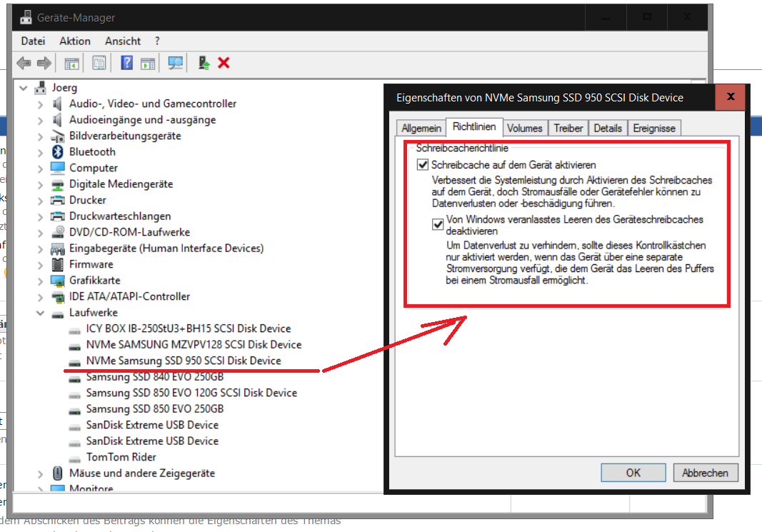Expand the Drucker node
The image size is (762, 532).
tap(40, 200)
